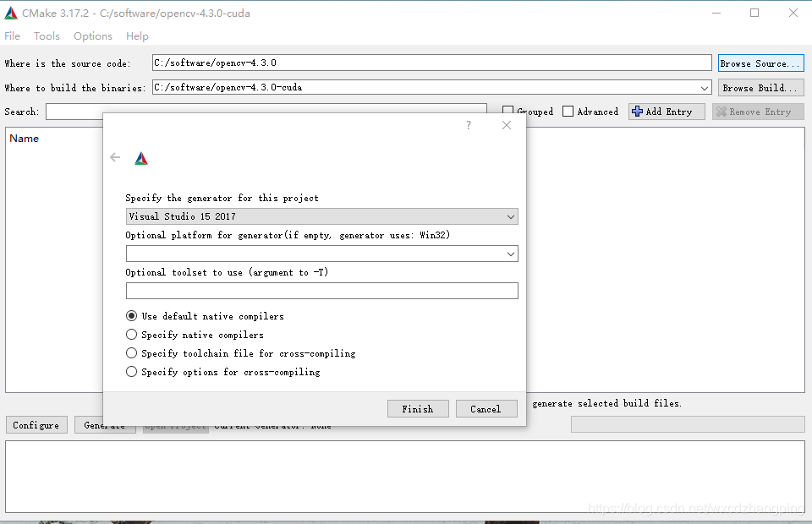
Task: Click the Finish button
Action: [x=418, y=409]
